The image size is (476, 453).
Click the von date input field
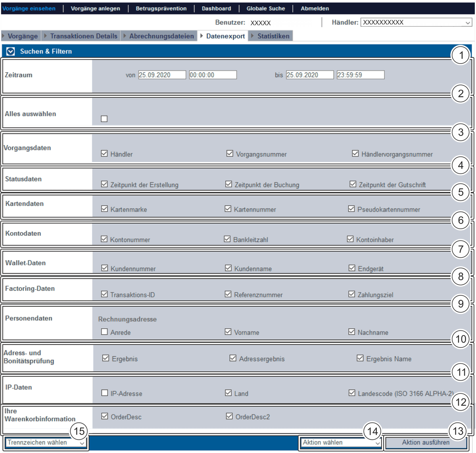click(x=162, y=75)
